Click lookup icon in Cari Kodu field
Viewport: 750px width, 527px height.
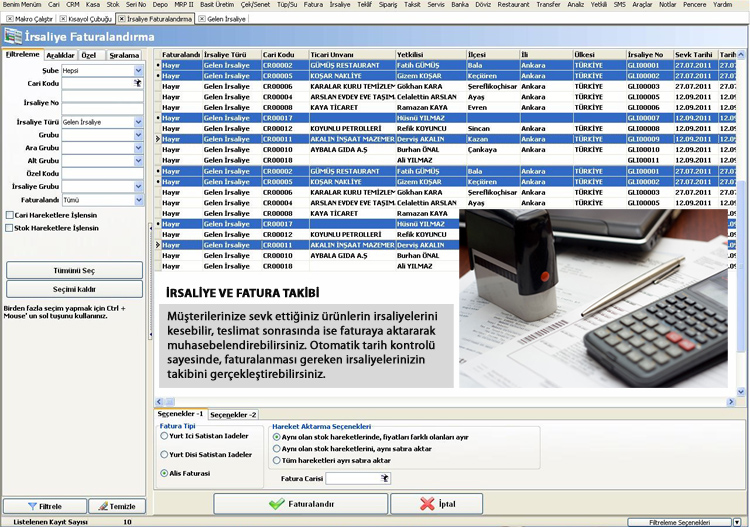pyautogui.click(x=138, y=84)
